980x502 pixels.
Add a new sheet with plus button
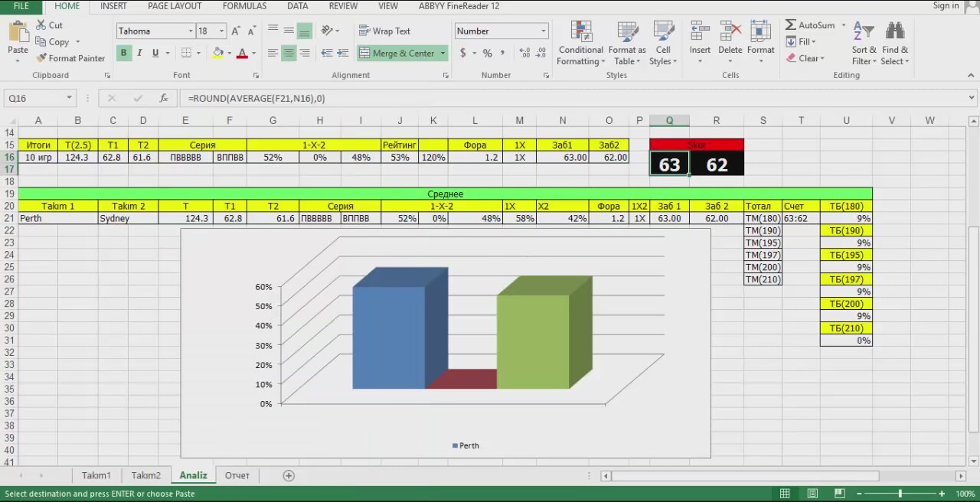pyautogui.click(x=289, y=475)
